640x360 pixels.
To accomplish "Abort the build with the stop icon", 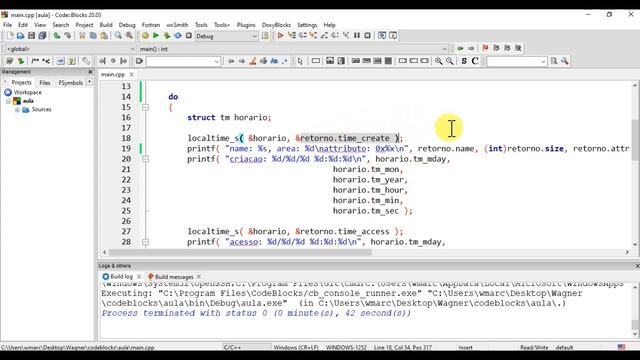I will [x=189, y=36].
